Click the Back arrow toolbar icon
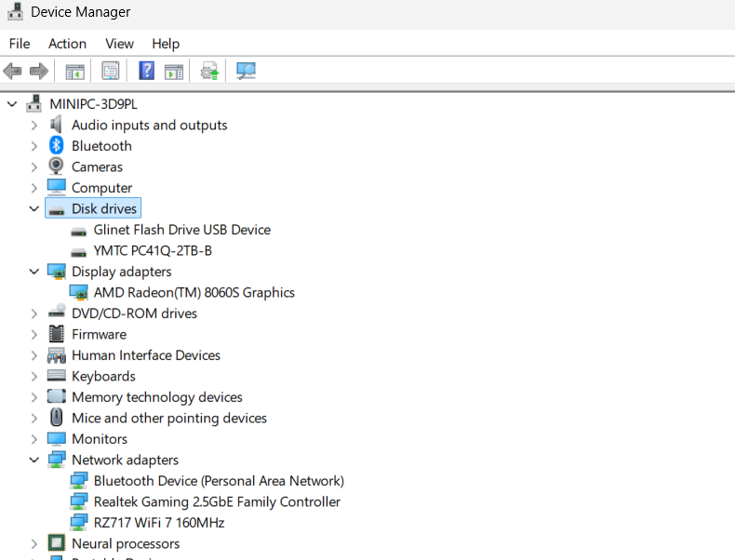 click(12, 72)
